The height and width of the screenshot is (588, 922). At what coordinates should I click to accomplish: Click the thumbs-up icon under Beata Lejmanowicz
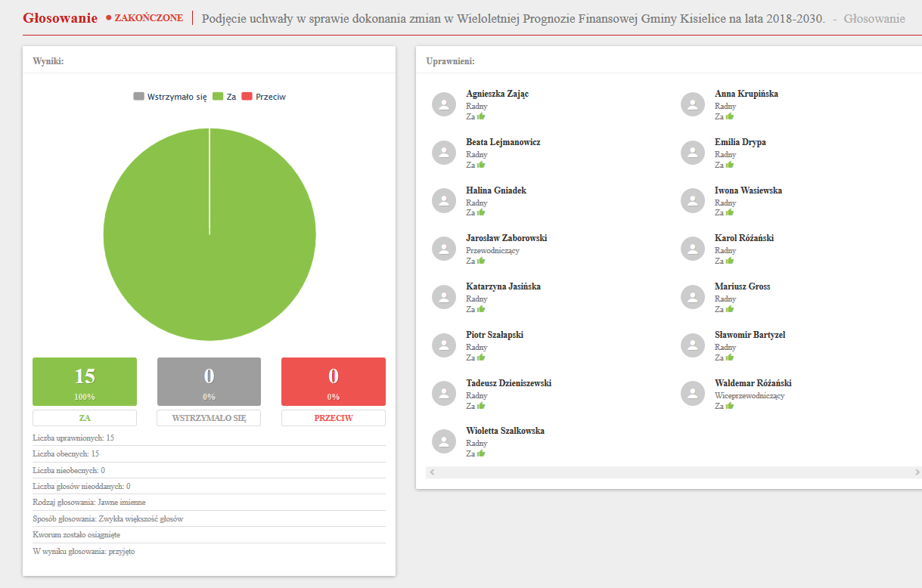click(481, 165)
